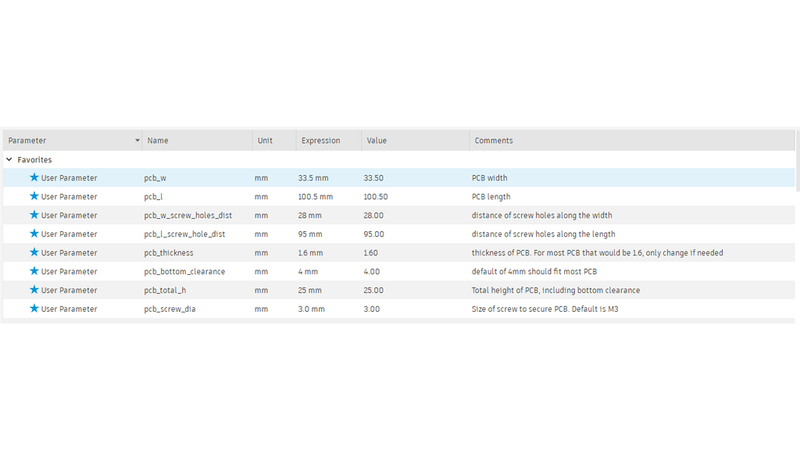Image resolution: width=800 pixels, height=450 pixels.
Task: Open the Parameter column header dropdown arrow
Action: (137, 141)
